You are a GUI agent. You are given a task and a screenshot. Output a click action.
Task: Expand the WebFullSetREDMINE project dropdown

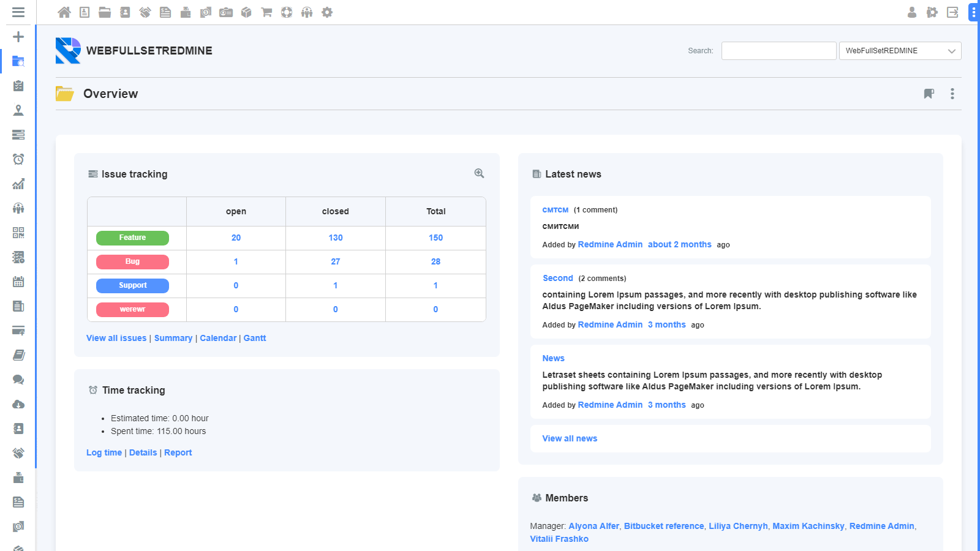click(900, 51)
